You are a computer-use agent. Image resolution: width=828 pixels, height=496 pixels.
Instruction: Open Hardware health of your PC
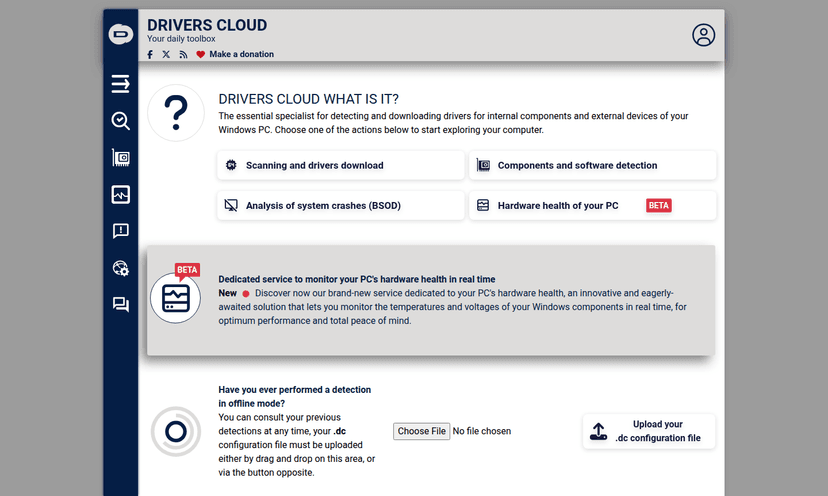coord(592,205)
